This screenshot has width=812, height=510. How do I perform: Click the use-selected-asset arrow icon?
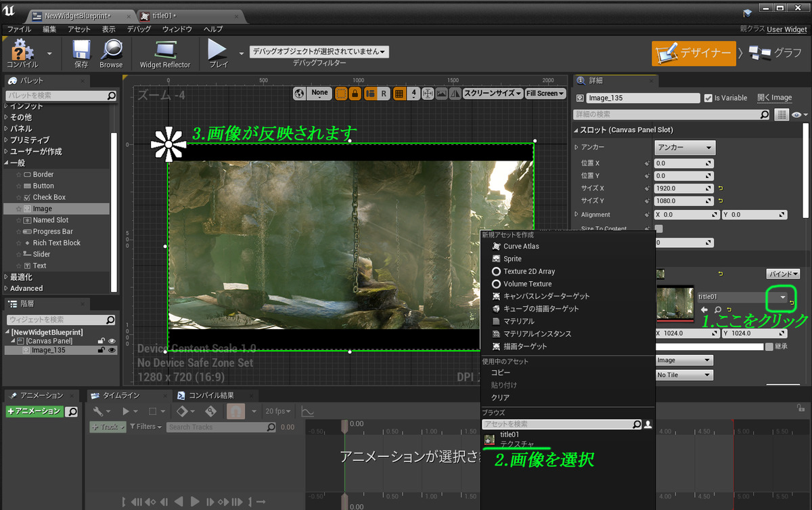(x=704, y=310)
